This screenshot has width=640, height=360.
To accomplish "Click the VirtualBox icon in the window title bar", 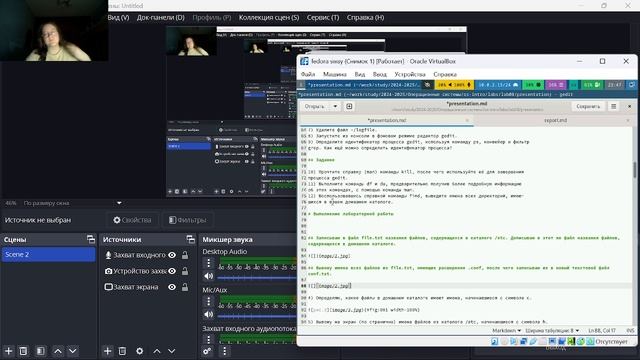I will coord(304,61).
